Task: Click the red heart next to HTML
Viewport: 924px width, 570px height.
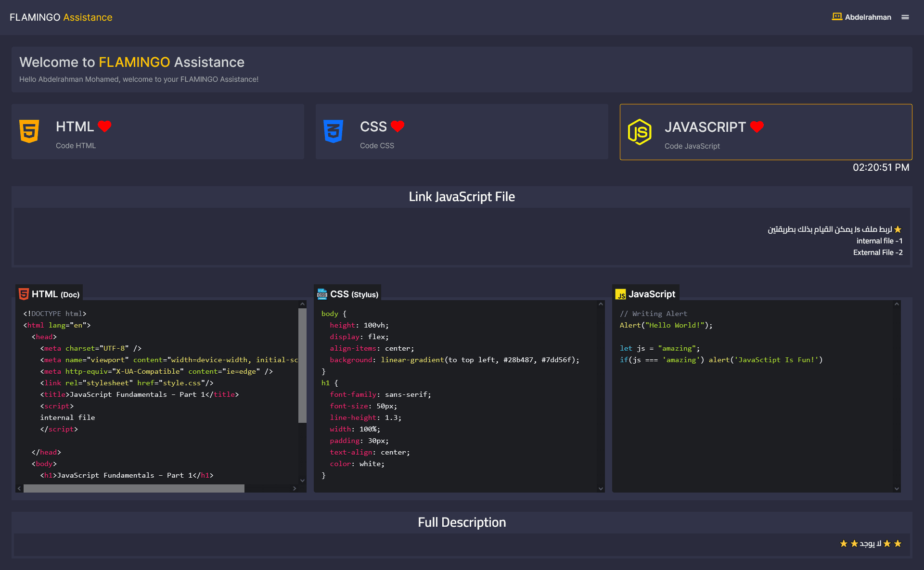Action: click(x=104, y=126)
